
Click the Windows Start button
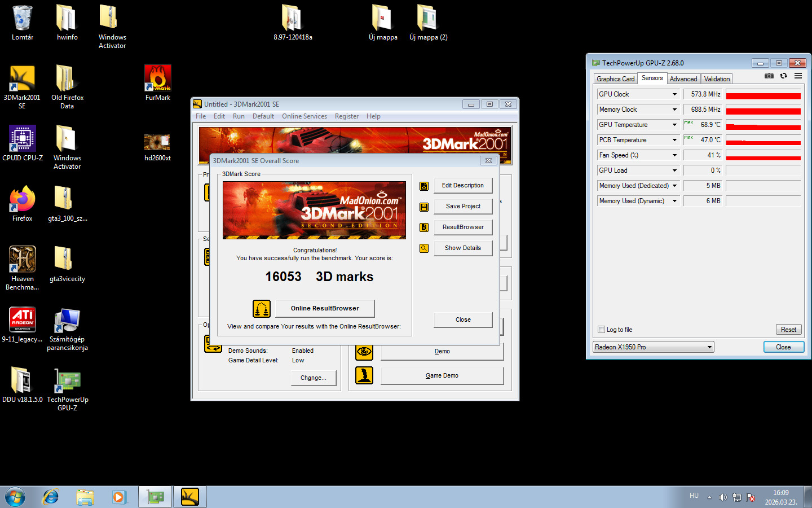(x=15, y=497)
